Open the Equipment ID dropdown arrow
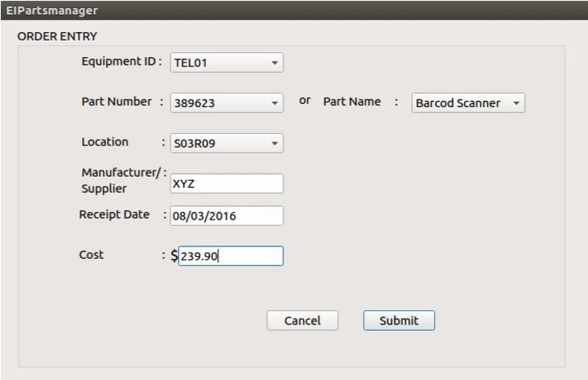 click(275, 63)
